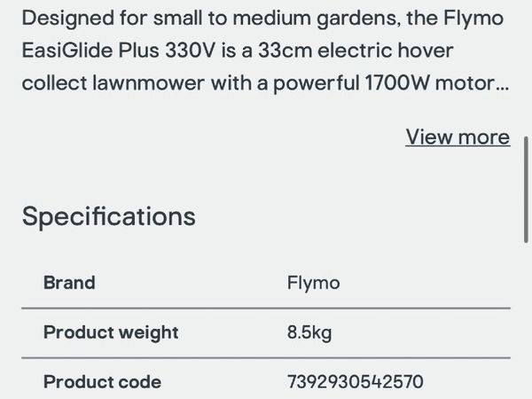
Task: Click the divider line below the Brand row
Action: [x=266, y=308]
